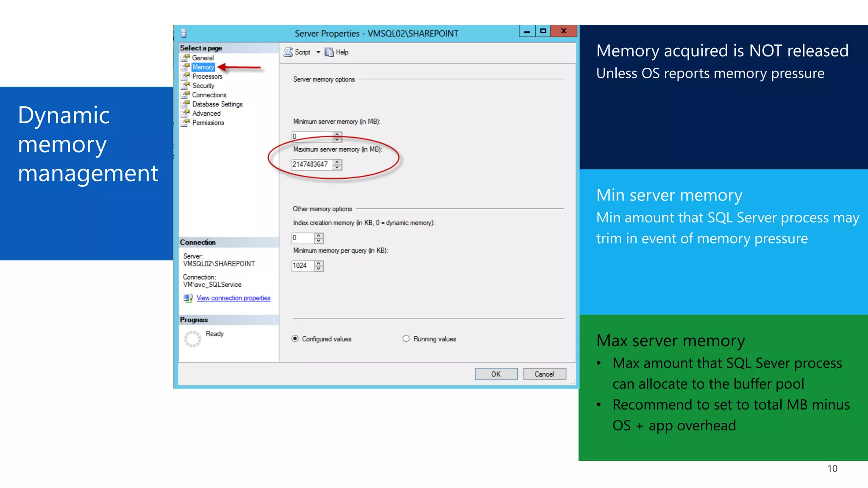Screen dimensions: 868x488
Task: Close the Server Properties window
Action: [x=564, y=31]
